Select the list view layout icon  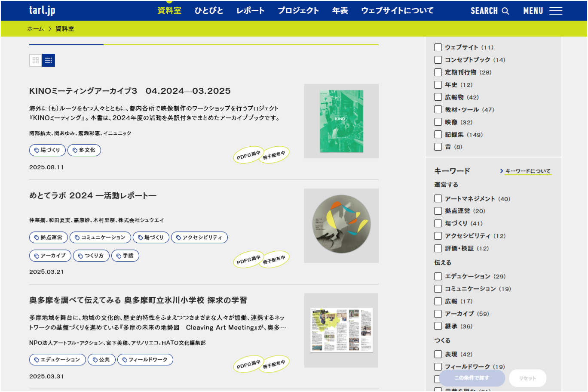click(x=49, y=60)
